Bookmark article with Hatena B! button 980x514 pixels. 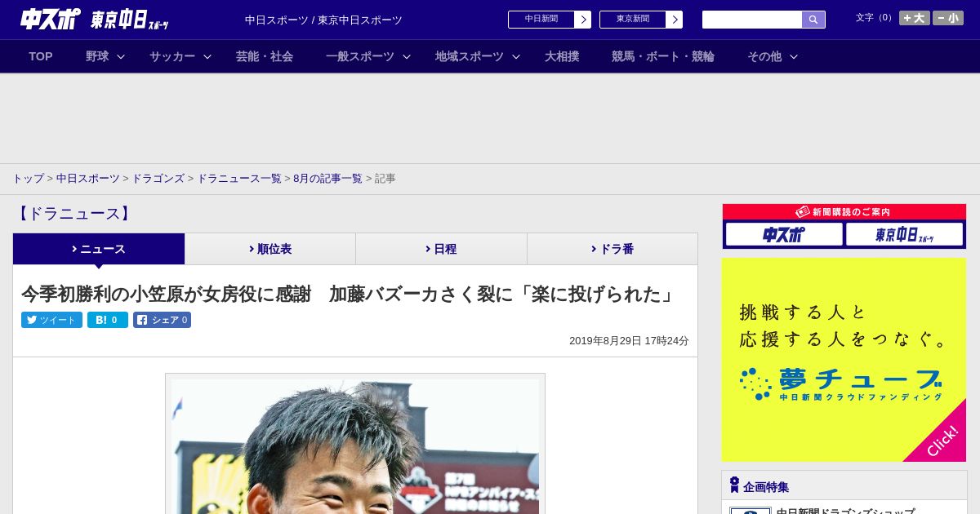[108, 320]
